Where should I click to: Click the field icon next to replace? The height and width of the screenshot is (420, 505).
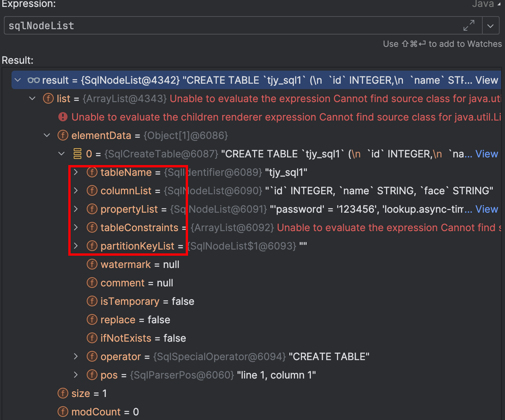point(92,320)
